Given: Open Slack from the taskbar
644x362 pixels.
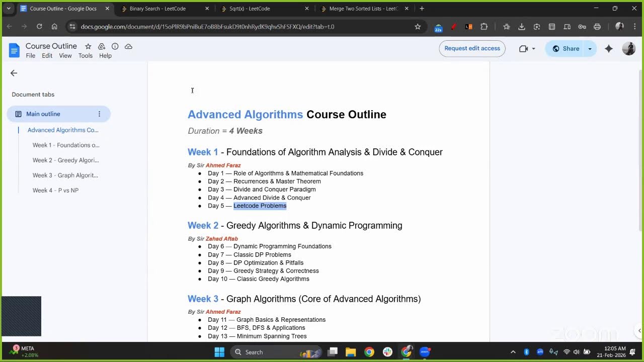Looking at the screenshot, I should [388, 352].
